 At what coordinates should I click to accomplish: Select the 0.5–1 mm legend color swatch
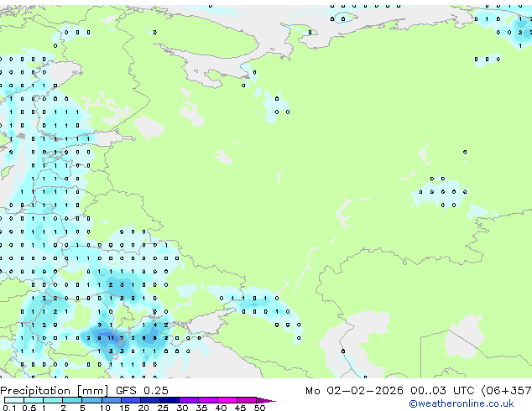coord(34,400)
